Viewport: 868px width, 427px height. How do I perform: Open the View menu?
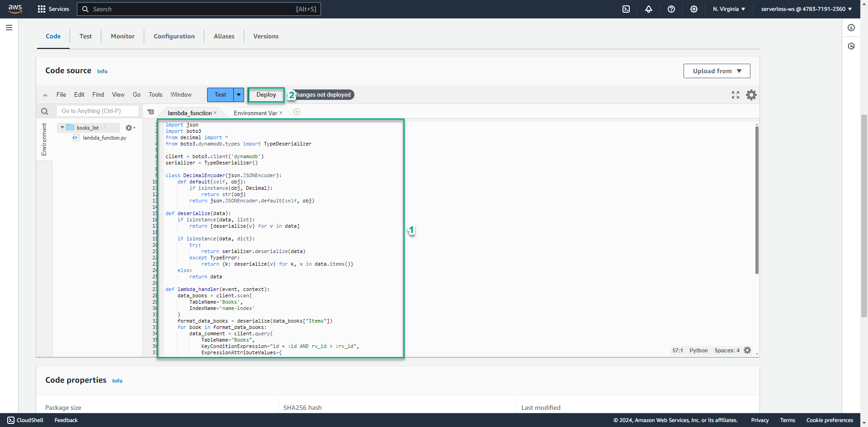coord(118,94)
